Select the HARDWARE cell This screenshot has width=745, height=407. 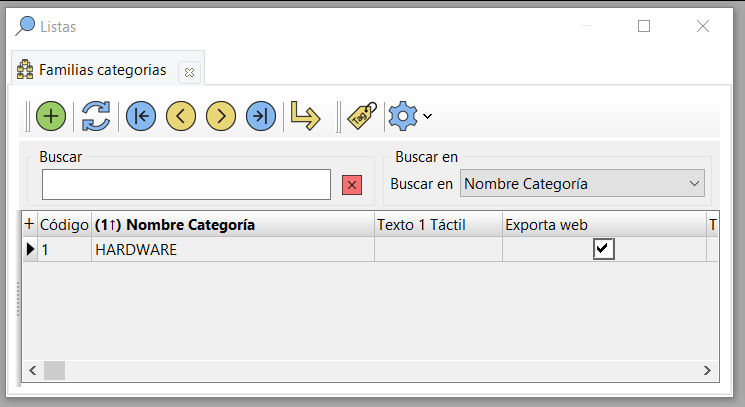[x=233, y=249]
